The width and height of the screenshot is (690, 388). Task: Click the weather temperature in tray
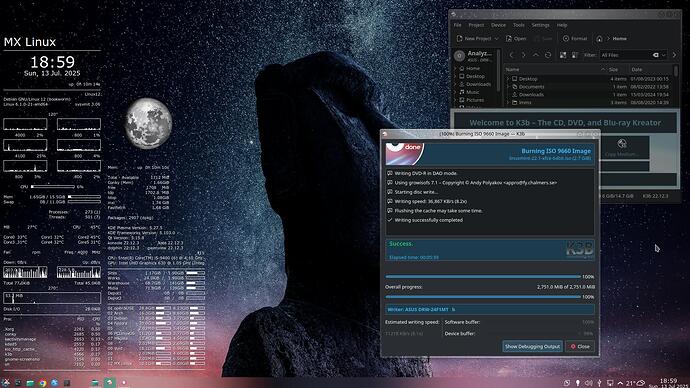click(635, 383)
